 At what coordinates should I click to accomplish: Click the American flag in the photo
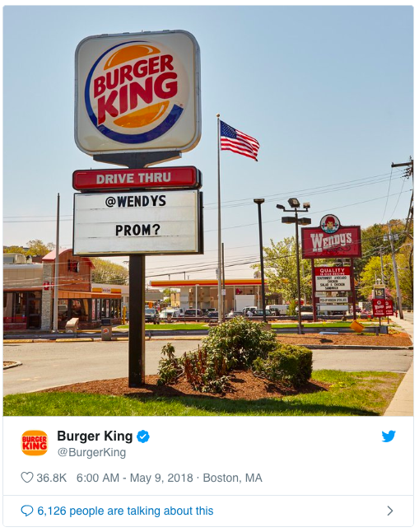pyautogui.click(x=240, y=140)
